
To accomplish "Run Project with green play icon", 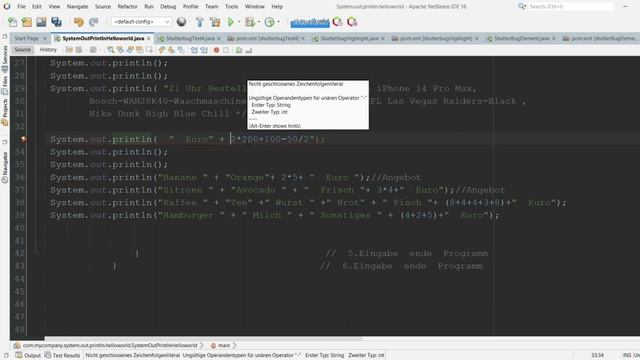I will [x=231, y=22].
